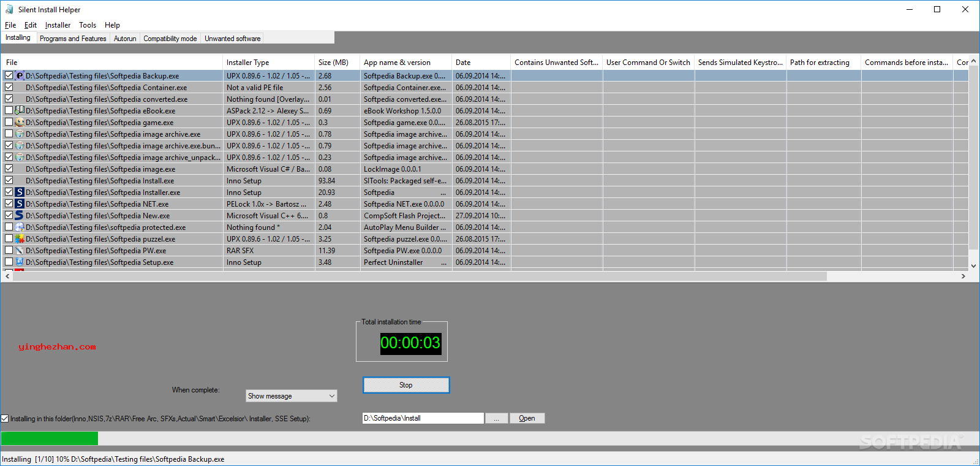Click the Softpedia Installer.exe S icon
Screen dimensions: 980x466
(x=20, y=193)
